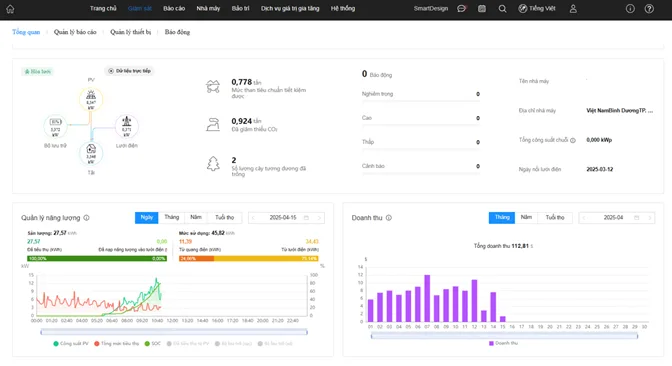Open the Tiếng Việt language selector
The width and height of the screenshot is (672, 366).
(x=537, y=9)
